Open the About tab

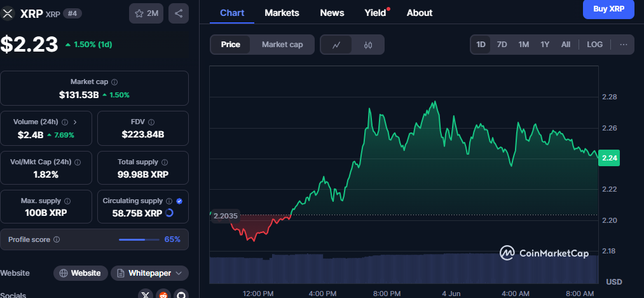coord(420,13)
